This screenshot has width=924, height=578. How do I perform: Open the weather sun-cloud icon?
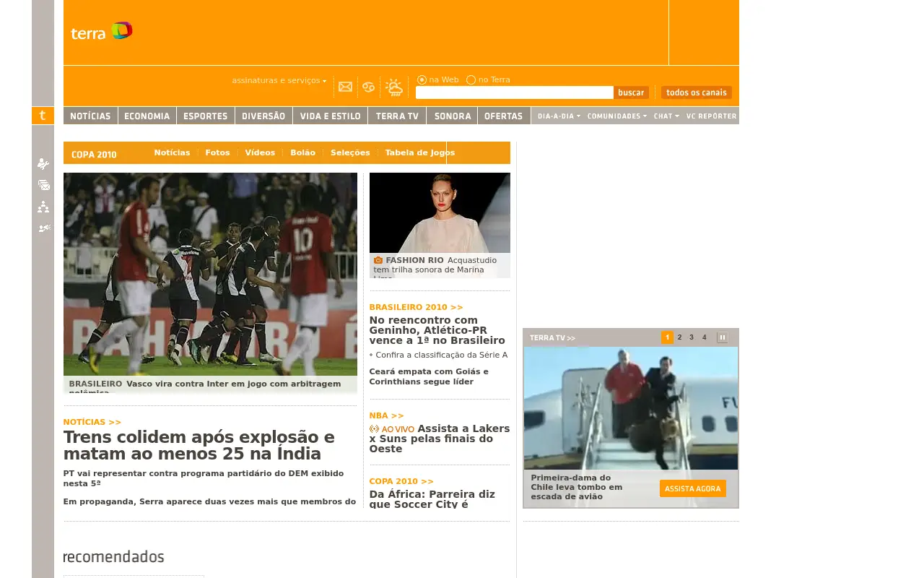(x=394, y=87)
